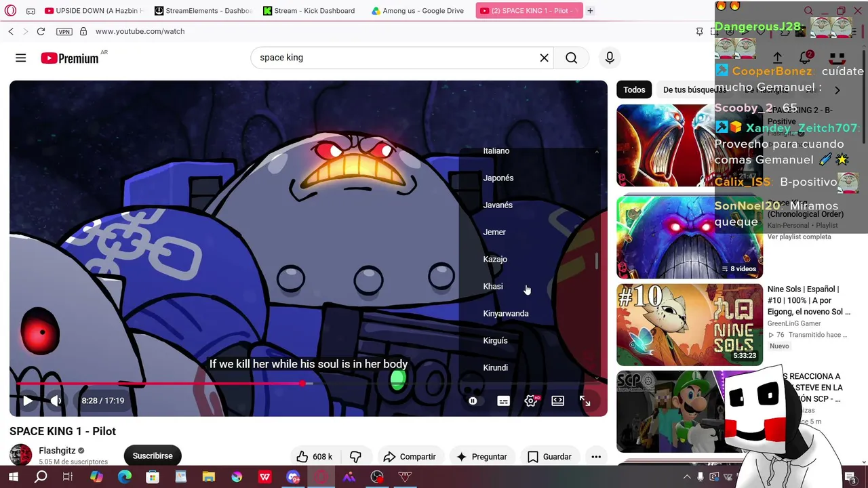Click the magnifier search button

[572, 58]
